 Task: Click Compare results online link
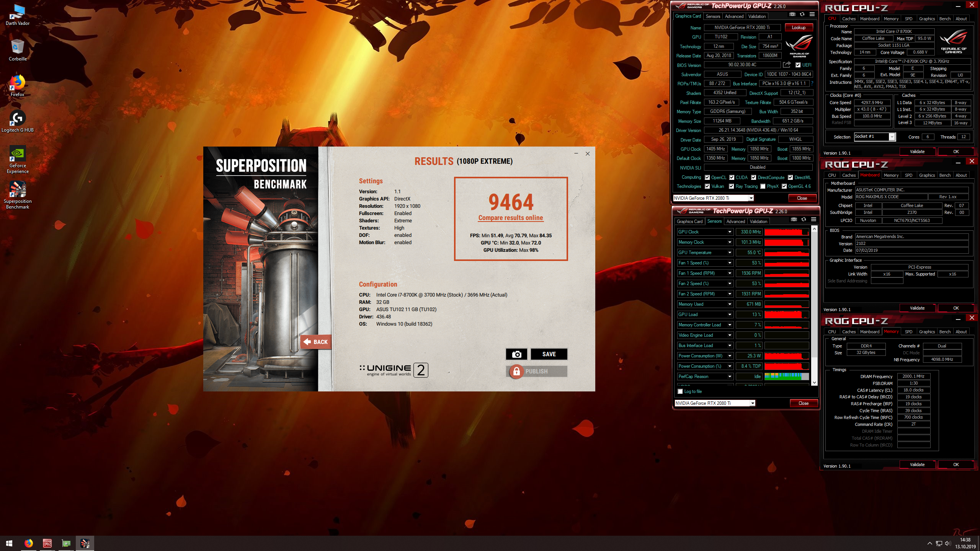pos(511,218)
